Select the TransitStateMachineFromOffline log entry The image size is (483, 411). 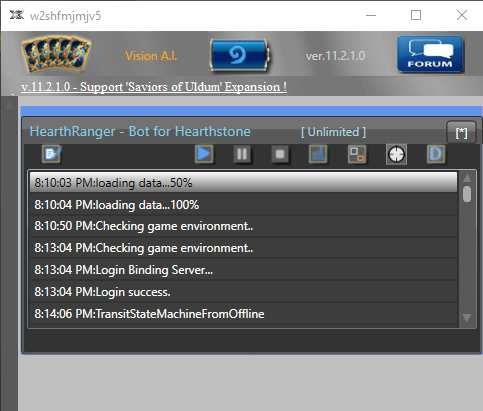click(x=243, y=314)
